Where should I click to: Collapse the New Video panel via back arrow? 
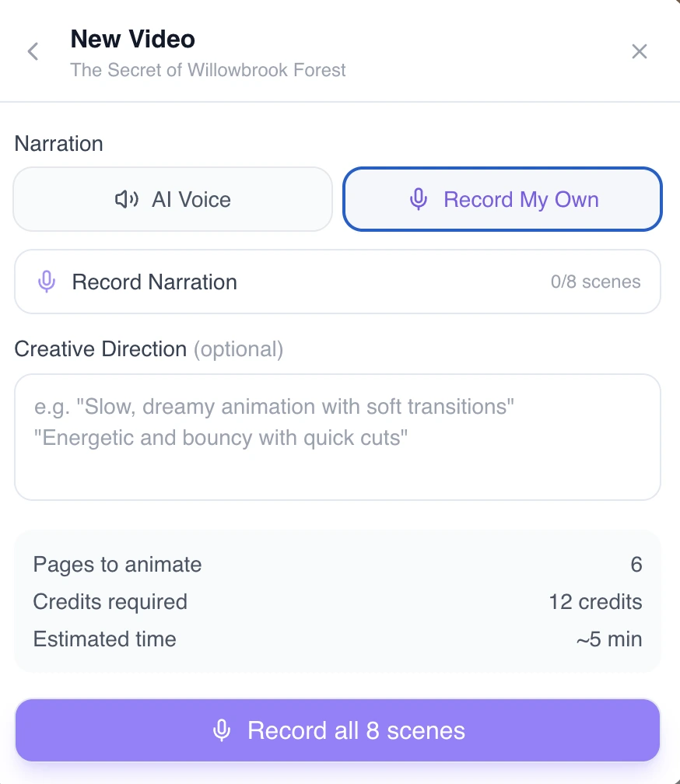pos(33,51)
